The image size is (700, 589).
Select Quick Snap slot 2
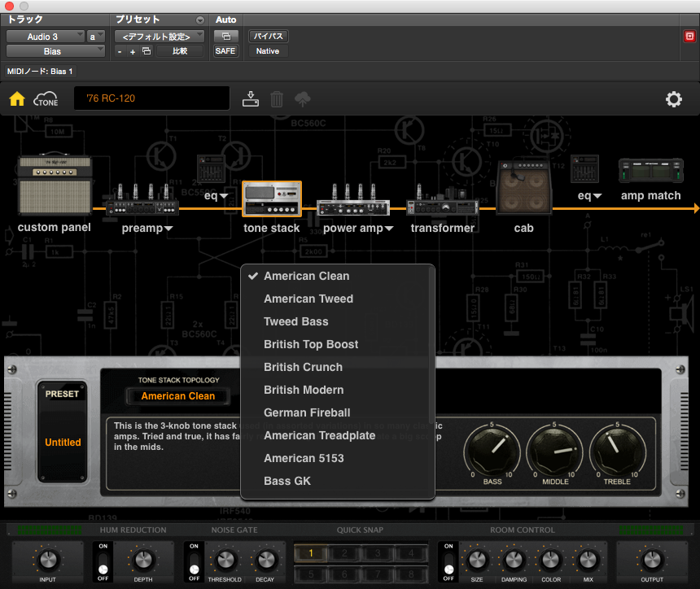[x=344, y=553]
